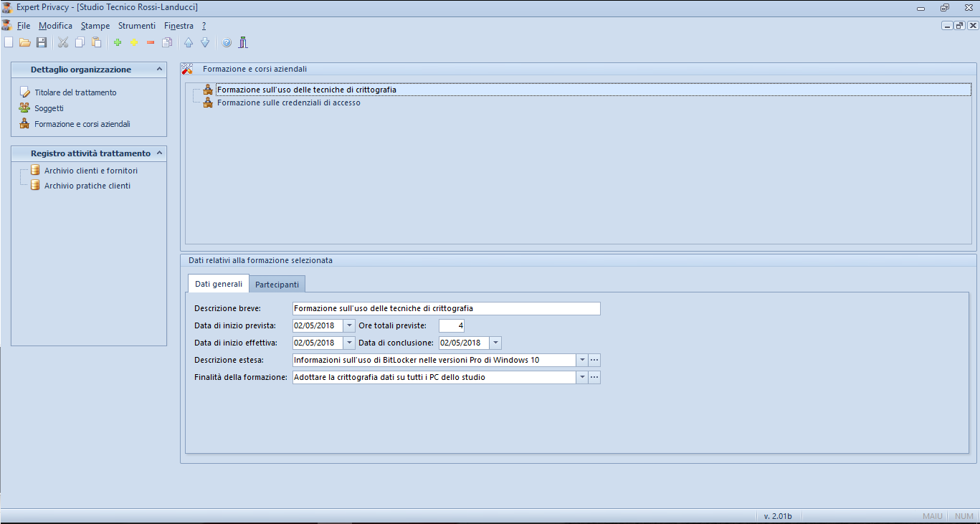Open the Data di conclusione date dropdown
Image resolution: width=980 pixels, height=524 pixels.
(495, 343)
